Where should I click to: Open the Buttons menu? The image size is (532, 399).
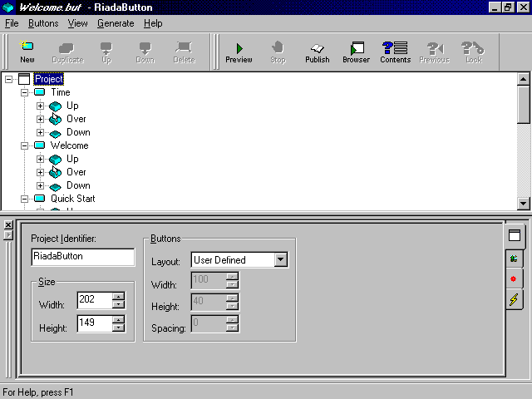coord(43,23)
